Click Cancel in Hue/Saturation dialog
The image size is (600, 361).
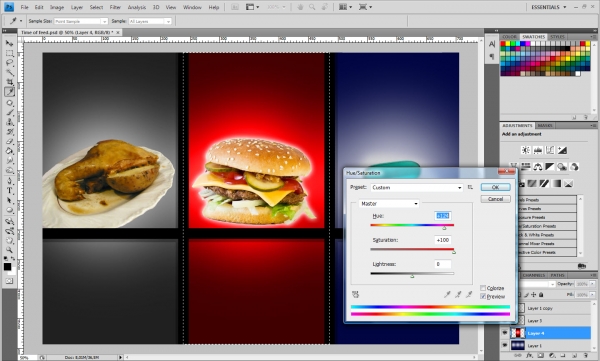(496, 199)
